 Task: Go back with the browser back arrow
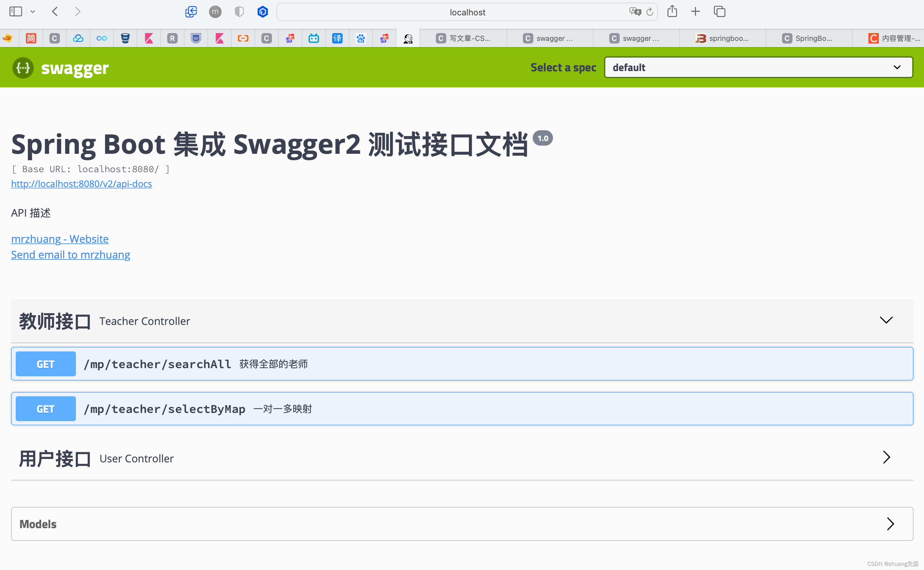coord(55,12)
